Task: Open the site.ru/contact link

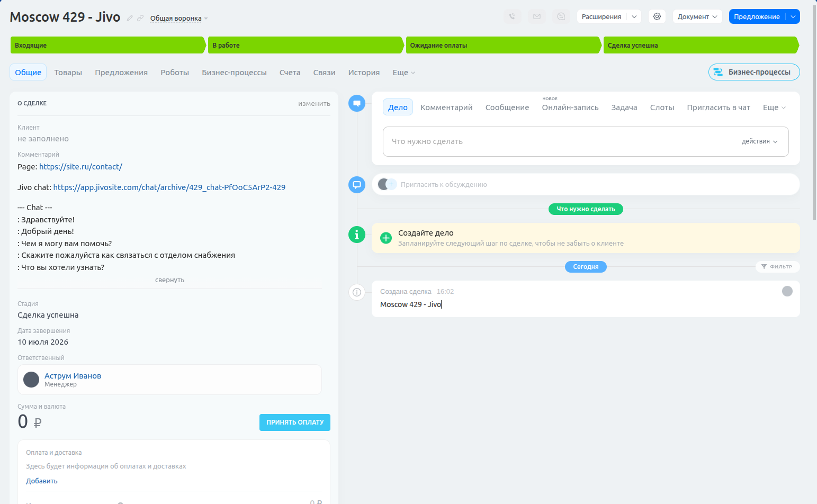Action: point(80,167)
